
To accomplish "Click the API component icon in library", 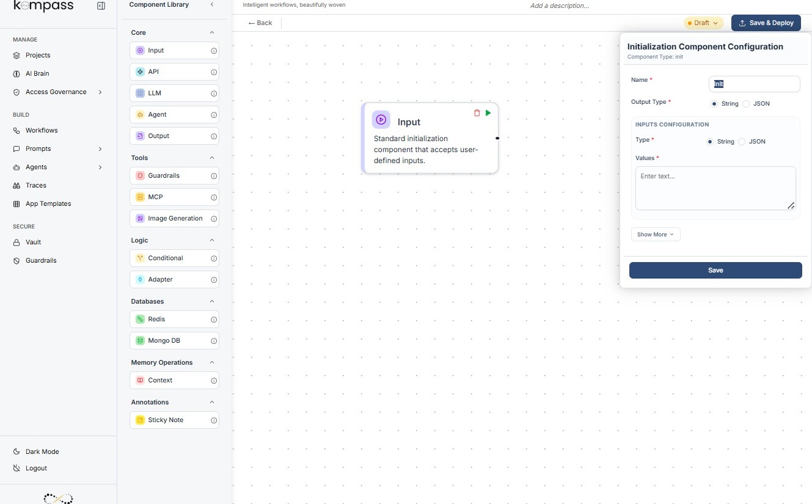I will click(x=140, y=71).
